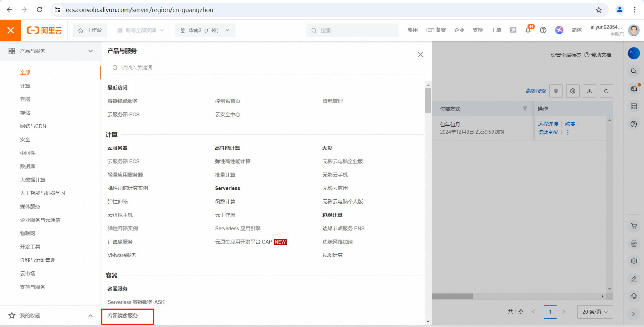Focus the 请输入关键词 keyword field
This screenshot has width=644, height=327.
[266, 68]
